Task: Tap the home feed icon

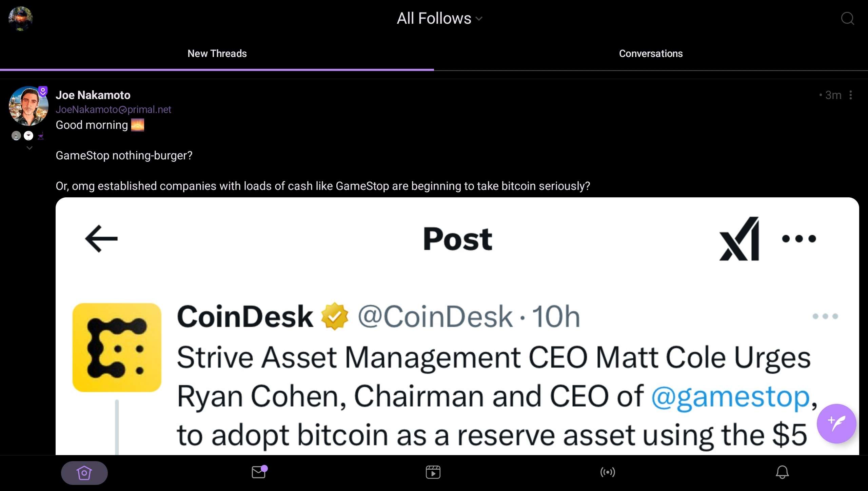Action: click(x=84, y=473)
